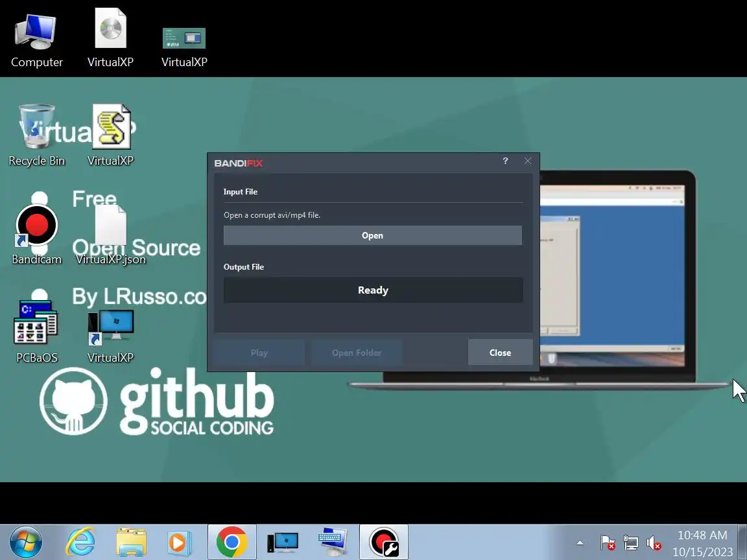Select the VirtualXP disc image icon
Screen dimensions: 747x560
point(110,38)
